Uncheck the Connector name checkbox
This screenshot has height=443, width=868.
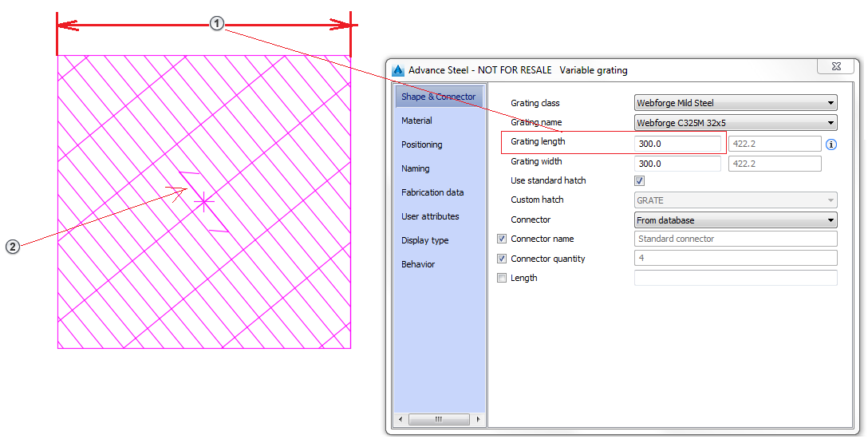(x=502, y=239)
